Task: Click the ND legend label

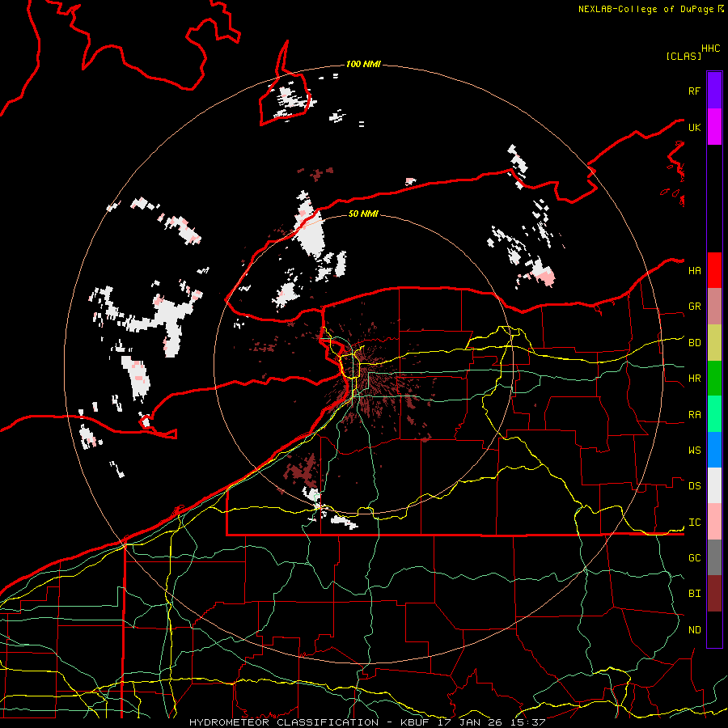Action: tap(694, 630)
